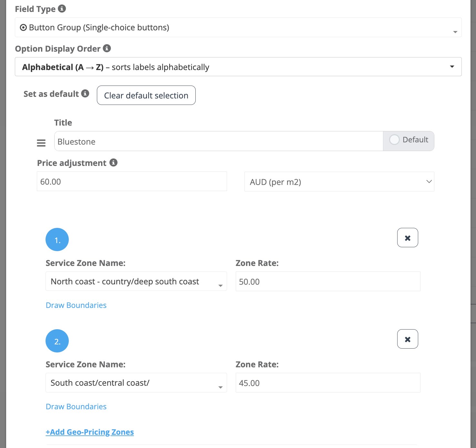Click the Option Display Order info icon
The width and height of the screenshot is (476, 448).
pyautogui.click(x=107, y=48)
